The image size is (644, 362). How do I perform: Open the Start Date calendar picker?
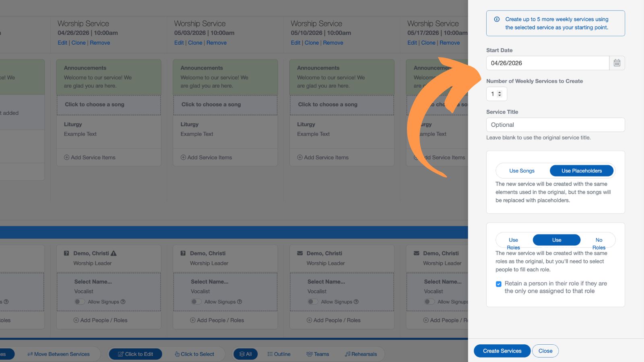pos(617,63)
